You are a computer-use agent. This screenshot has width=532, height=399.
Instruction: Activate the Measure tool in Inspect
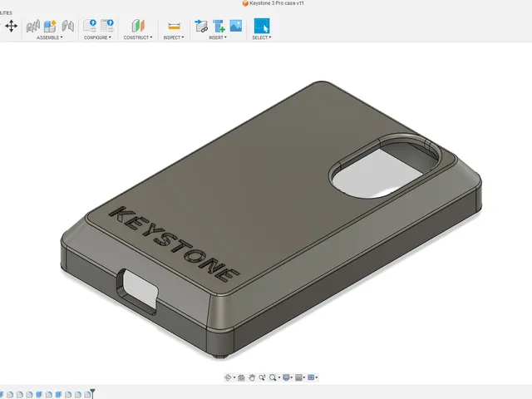click(174, 26)
